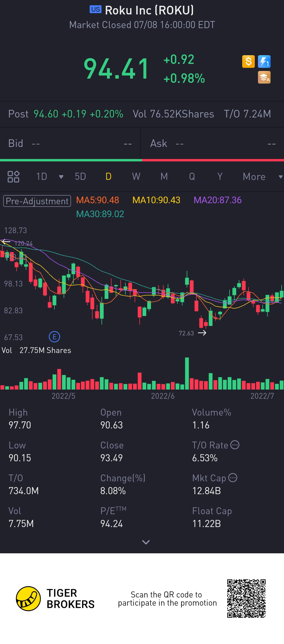Tap the Ask price row

[x=212, y=144]
